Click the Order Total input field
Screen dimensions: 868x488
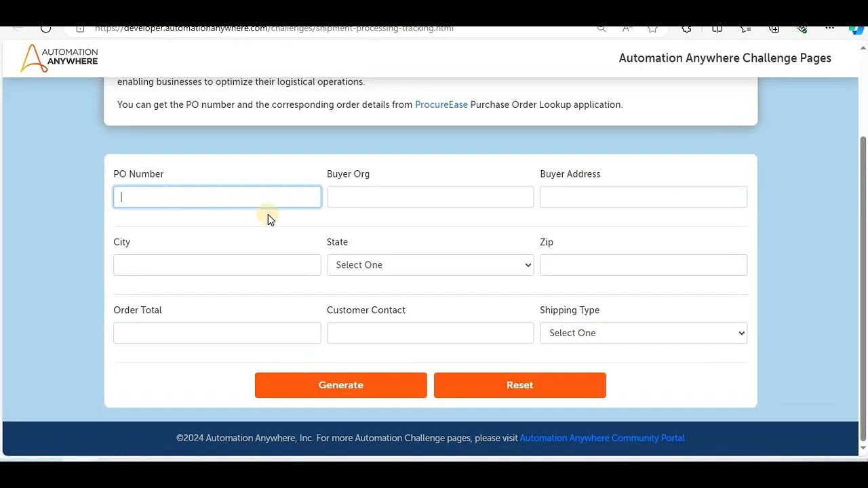click(217, 333)
